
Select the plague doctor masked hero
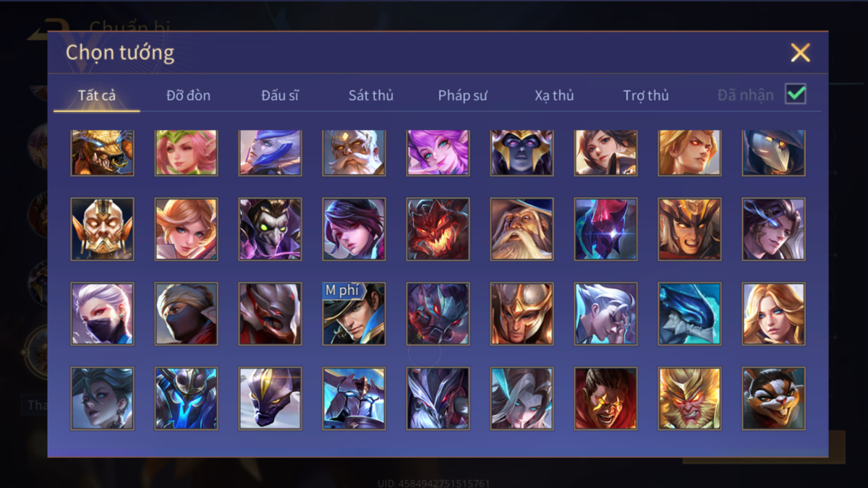coord(774,153)
